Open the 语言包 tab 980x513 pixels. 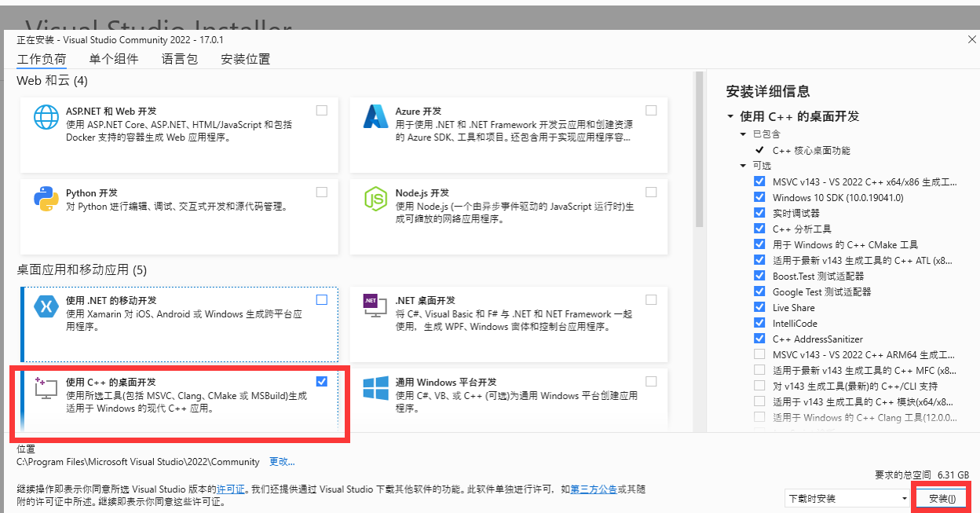pos(180,59)
